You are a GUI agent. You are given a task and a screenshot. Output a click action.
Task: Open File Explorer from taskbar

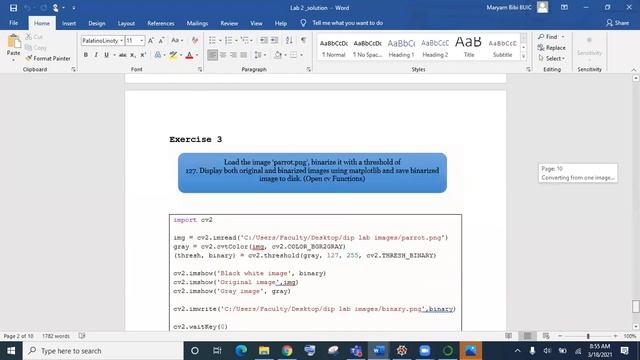point(264,351)
